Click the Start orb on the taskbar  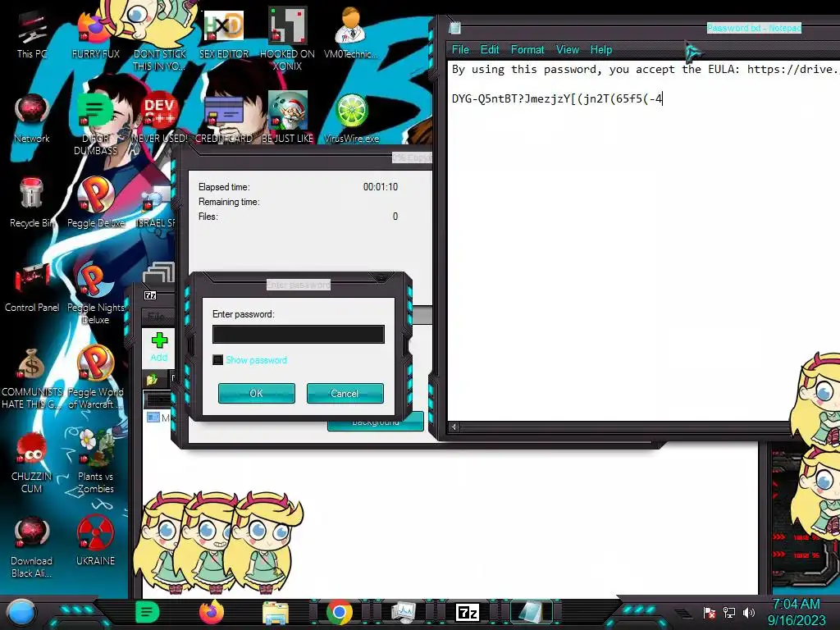click(x=21, y=613)
